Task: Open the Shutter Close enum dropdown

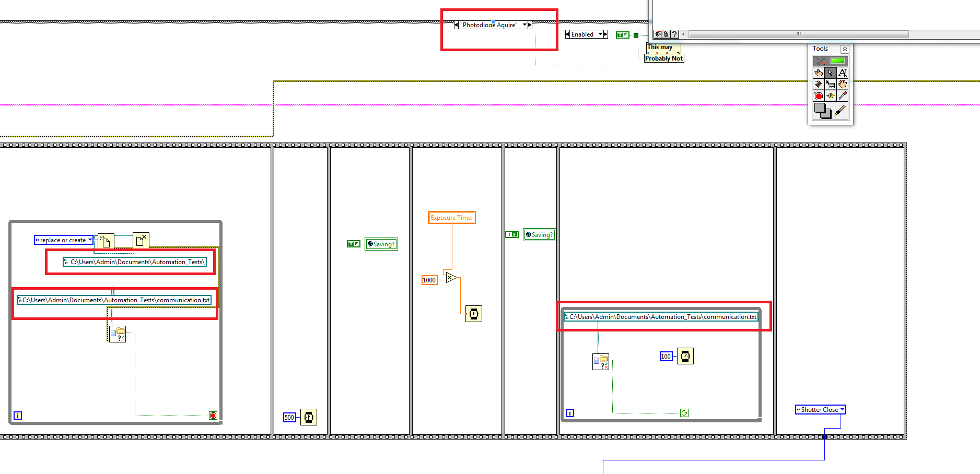Action: pos(842,410)
